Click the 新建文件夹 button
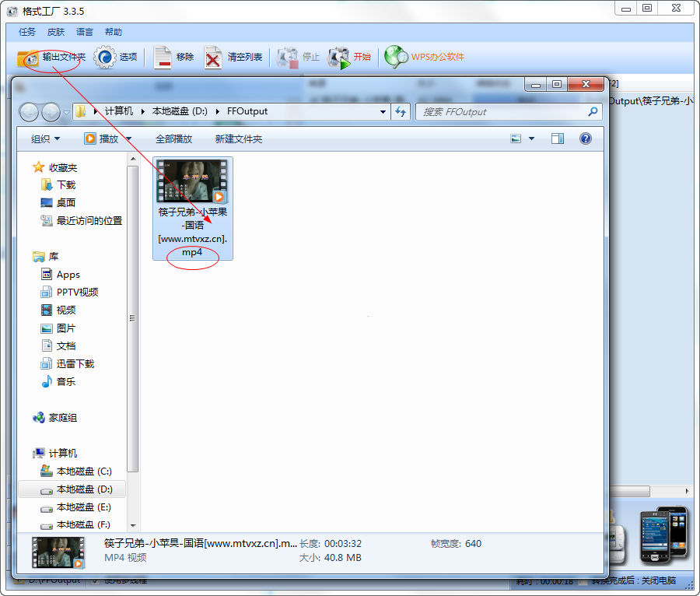The width and height of the screenshot is (700, 596). [238, 138]
